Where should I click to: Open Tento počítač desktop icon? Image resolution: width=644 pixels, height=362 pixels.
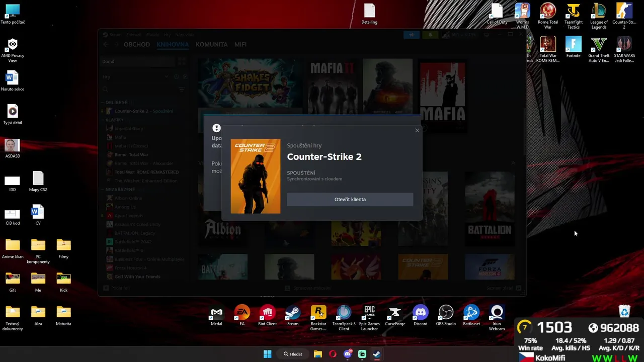click(x=13, y=14)
